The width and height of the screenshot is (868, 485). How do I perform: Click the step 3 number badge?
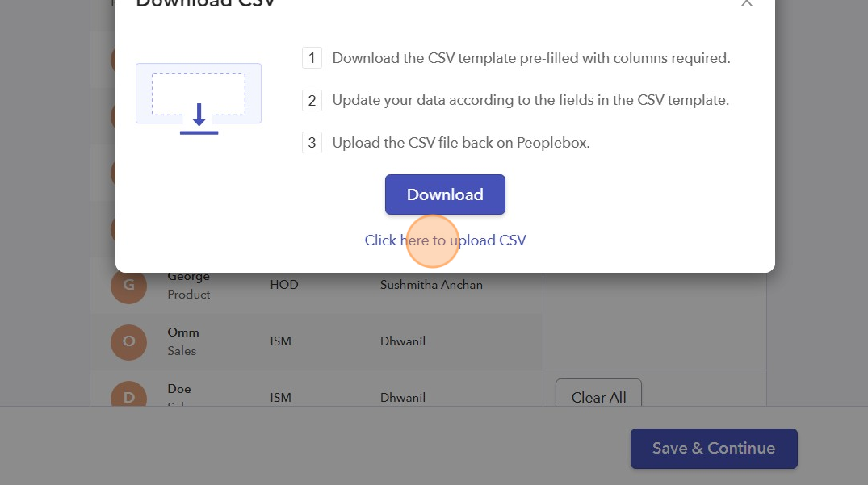click(x=312, y=143)
